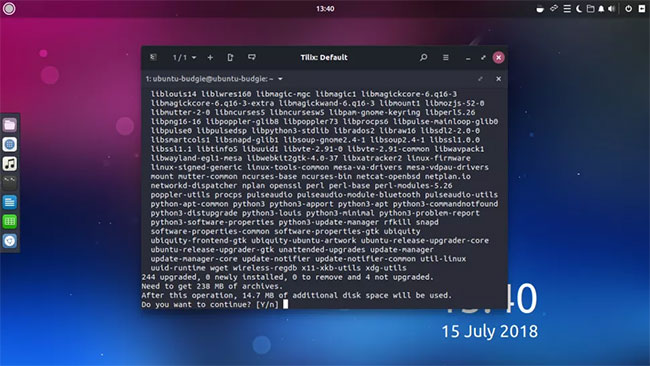Click the Tilix: Default window title
650x366 pixels.
tap(324, 57)
